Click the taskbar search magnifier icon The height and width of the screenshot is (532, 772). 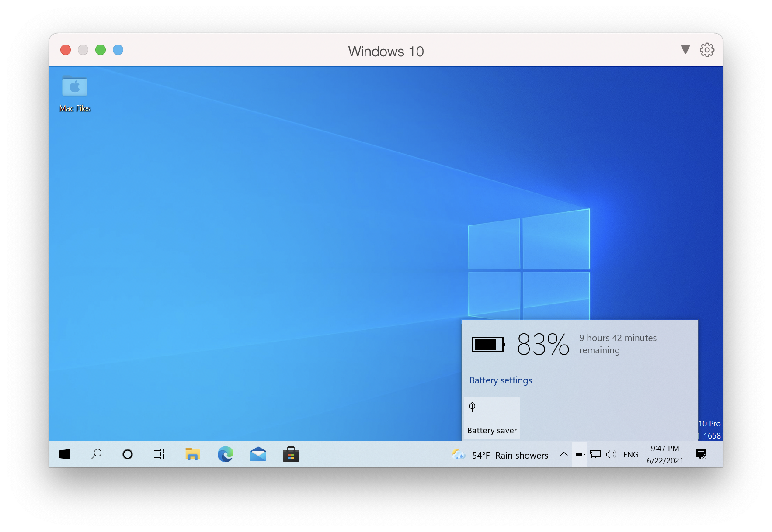pyautogui.click(x=96, y=455)
